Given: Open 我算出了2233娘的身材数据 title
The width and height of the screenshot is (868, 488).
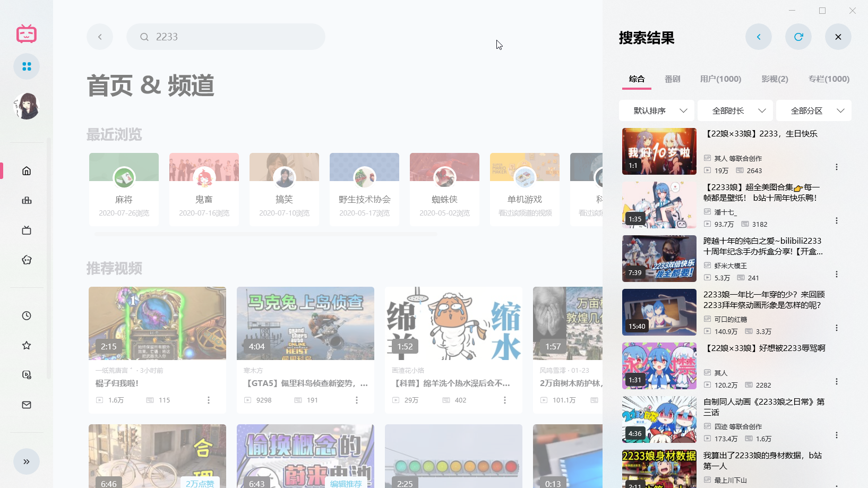Looking at the screenshot, I should [x=763, y=461].
